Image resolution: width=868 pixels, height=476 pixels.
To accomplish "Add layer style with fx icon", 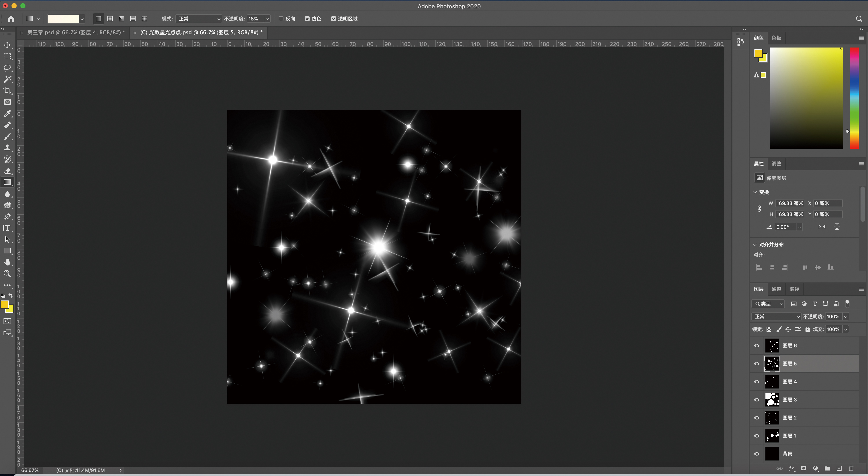I will [x=792, y=468].
